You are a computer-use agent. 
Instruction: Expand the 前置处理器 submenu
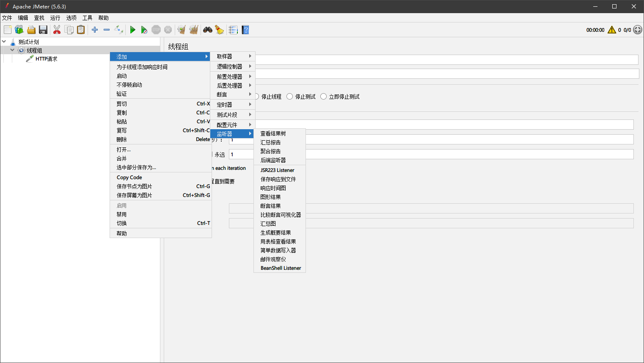pos(232,77)
